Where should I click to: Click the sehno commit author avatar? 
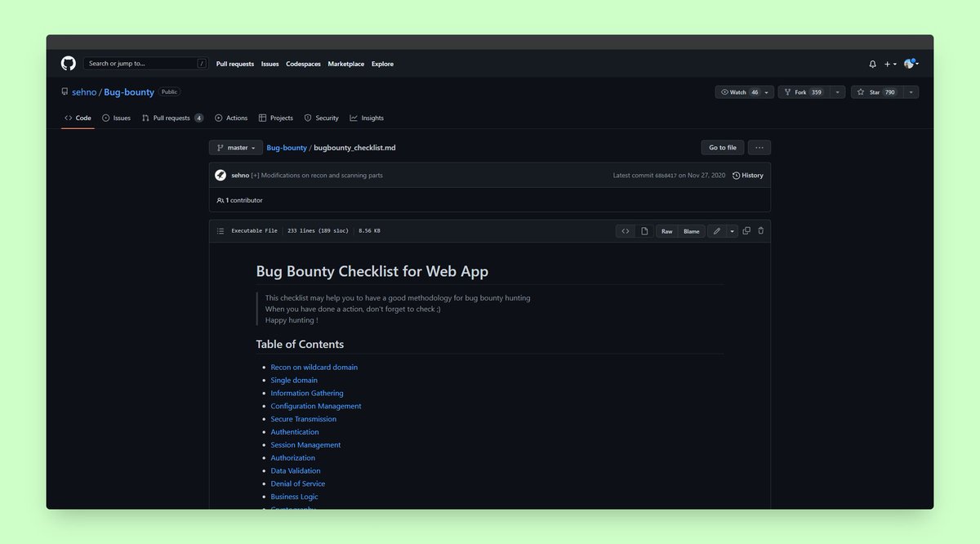click(x=220, y=175)
